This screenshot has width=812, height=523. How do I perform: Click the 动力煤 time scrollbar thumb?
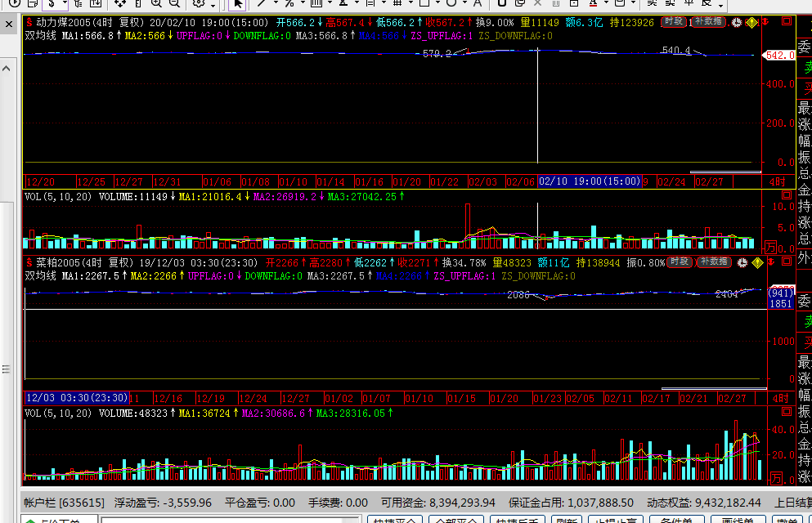(725, 172)
